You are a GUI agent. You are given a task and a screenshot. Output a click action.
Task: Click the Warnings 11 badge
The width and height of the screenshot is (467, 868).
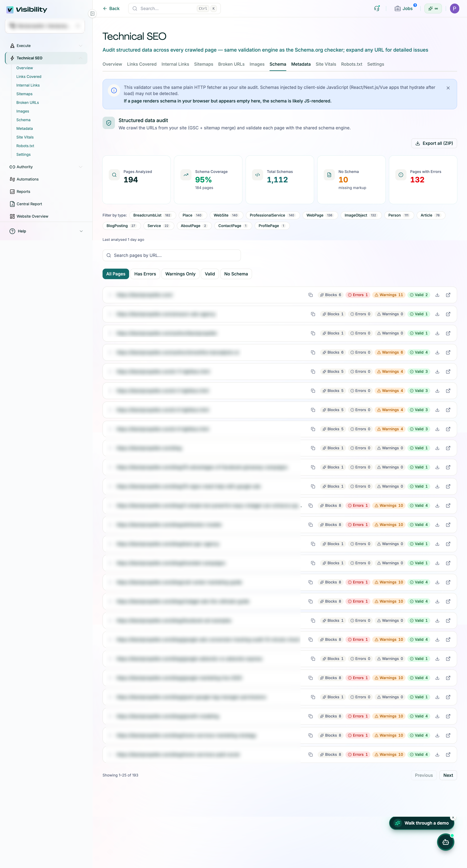389,295
